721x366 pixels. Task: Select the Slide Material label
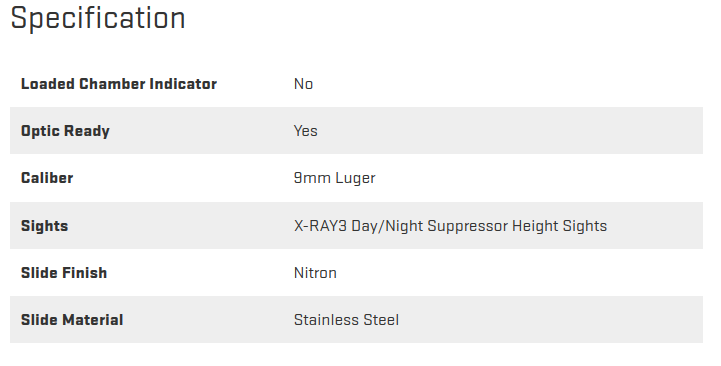[x=72, y=320]
